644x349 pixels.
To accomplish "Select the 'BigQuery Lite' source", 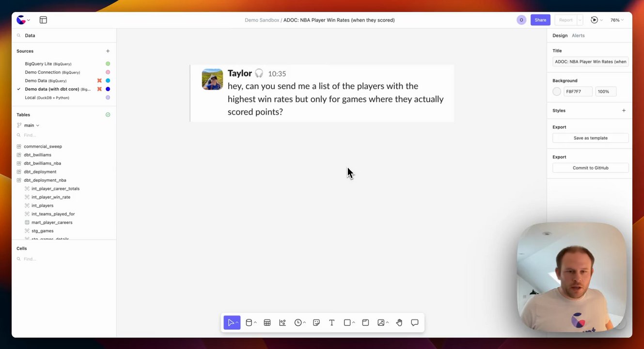I will [x=48, y=63].
